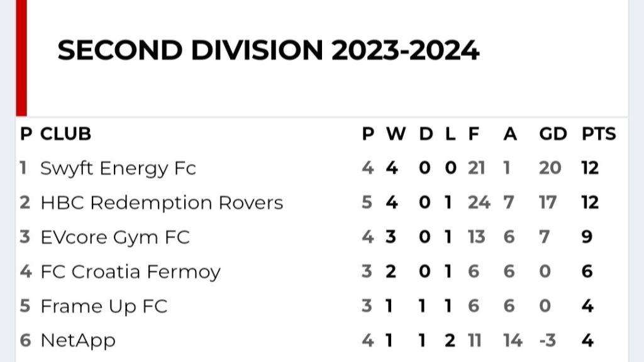Click the GD column header

click(x=553, y=134)
